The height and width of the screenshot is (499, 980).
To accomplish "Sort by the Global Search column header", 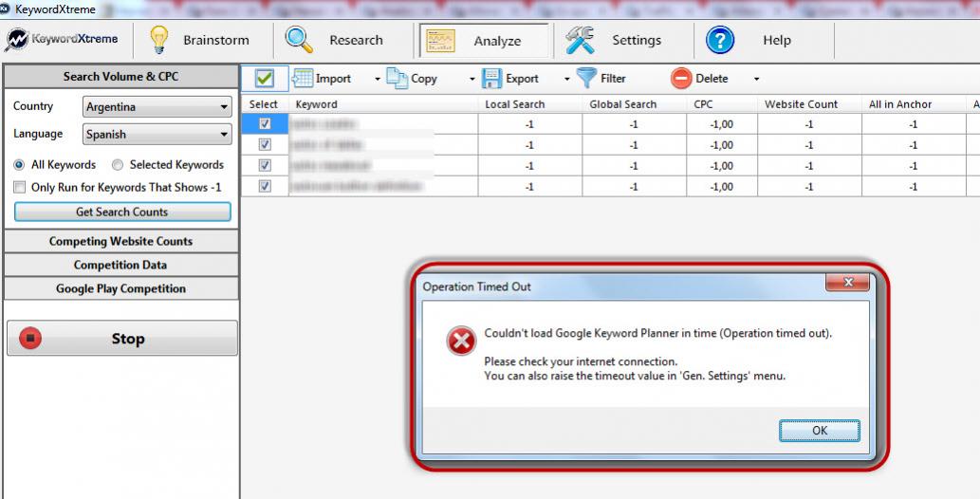I will pyautogui.click(x=623, y=104).
